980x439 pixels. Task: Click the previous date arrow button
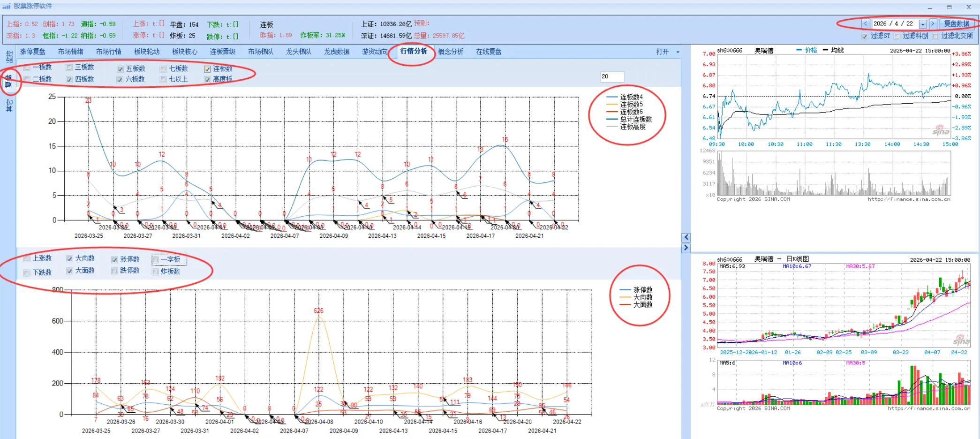pos(866,23)
